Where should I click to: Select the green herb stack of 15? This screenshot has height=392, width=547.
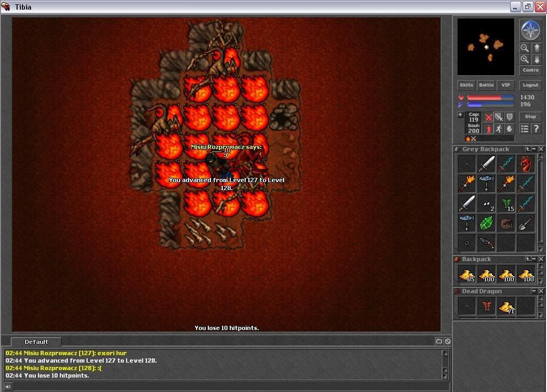(506, 203)
